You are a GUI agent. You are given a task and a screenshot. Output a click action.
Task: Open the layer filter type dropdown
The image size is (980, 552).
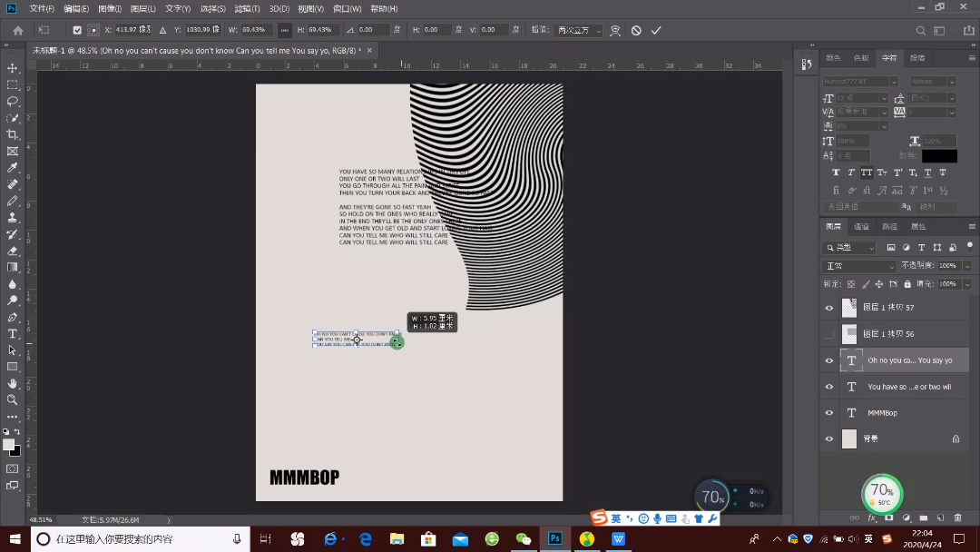click(x=850, y=248)
